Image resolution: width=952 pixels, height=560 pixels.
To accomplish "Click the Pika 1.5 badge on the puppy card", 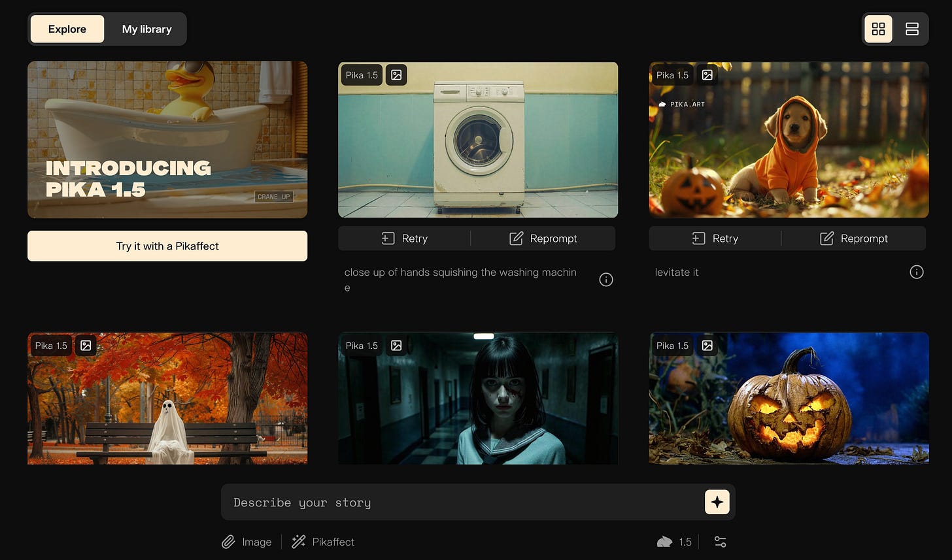I will pos(672,75).
